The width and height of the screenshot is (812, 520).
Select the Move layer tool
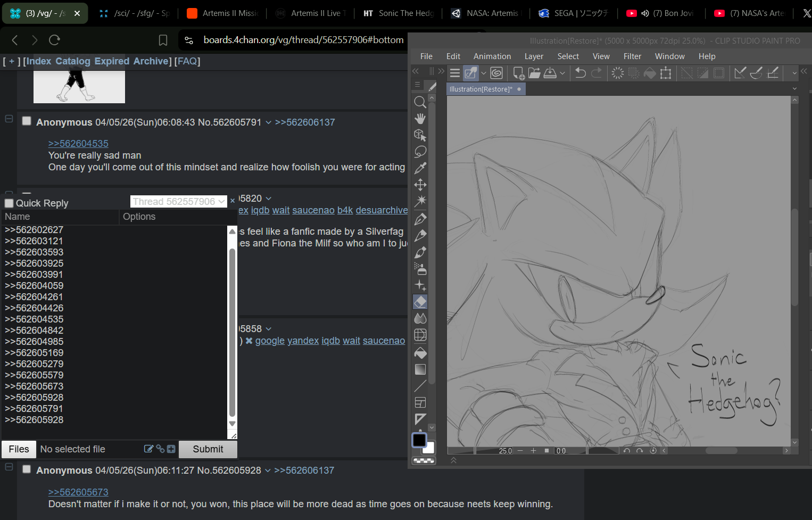tap(420, 185)
